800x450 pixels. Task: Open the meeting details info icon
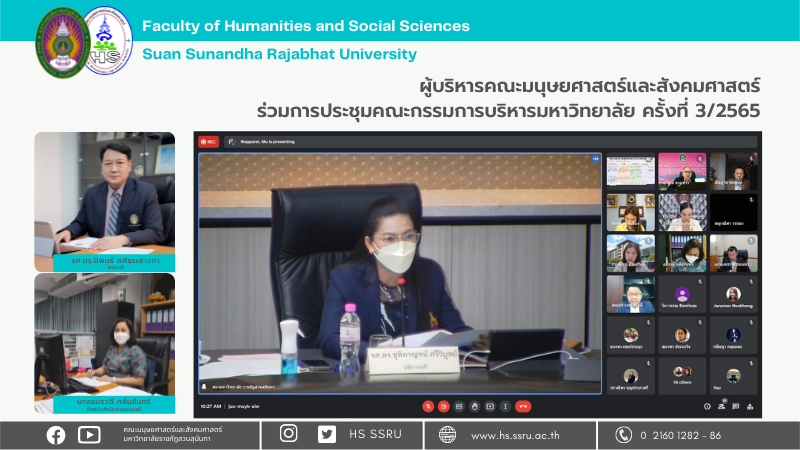(707, 406)
